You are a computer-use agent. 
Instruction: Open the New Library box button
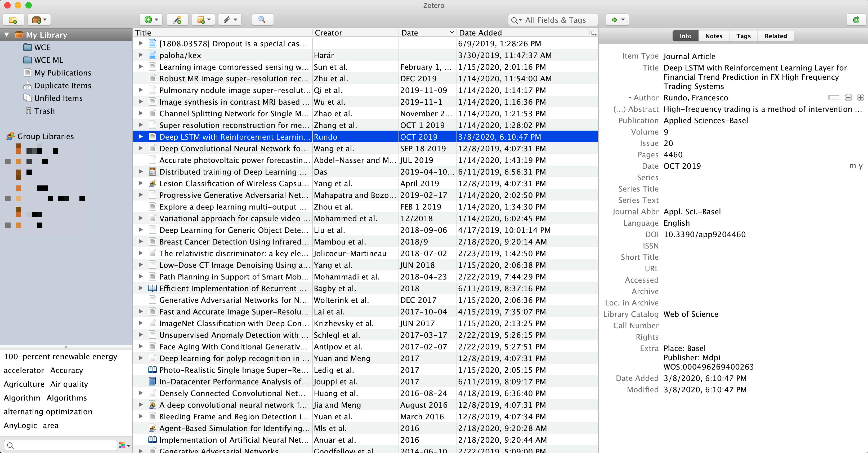point(39,20)
